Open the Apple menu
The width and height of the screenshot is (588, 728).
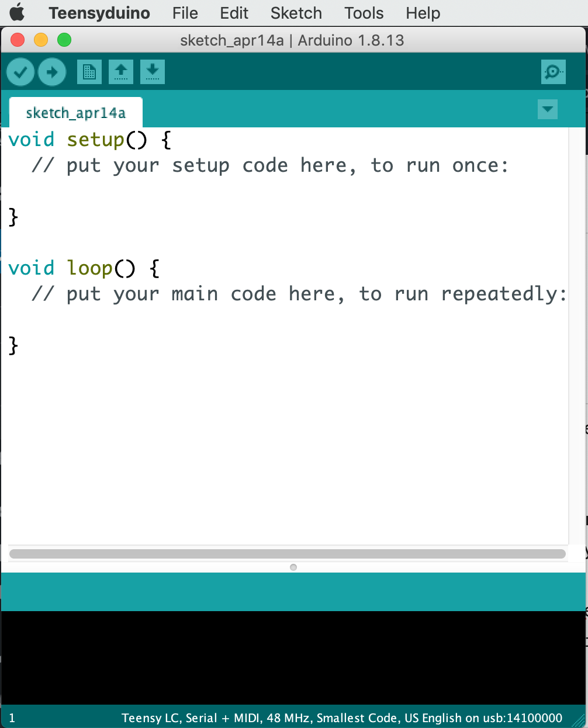click(18, 12)
